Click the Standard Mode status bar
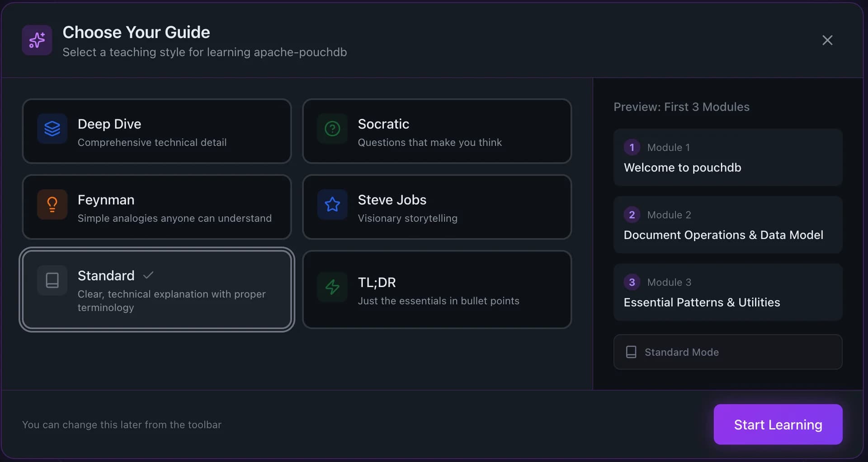The height and width of the screenshot is (462, 868). [727, 352]
